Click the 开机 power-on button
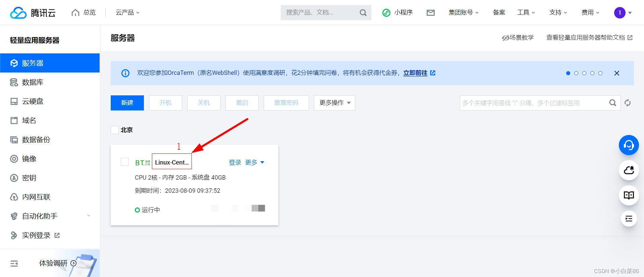Viewport: 644px width, 277px height. pos(165,103)
